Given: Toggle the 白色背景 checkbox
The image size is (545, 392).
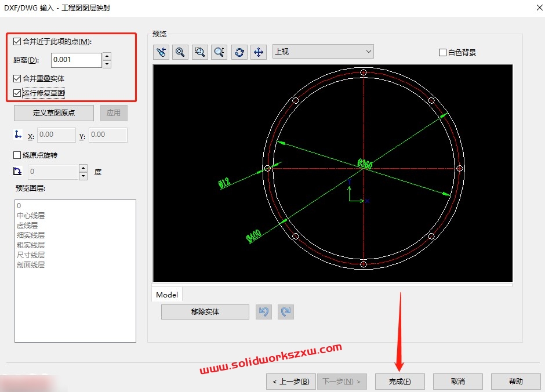Looking at the screenshot, I should (442, 52).
